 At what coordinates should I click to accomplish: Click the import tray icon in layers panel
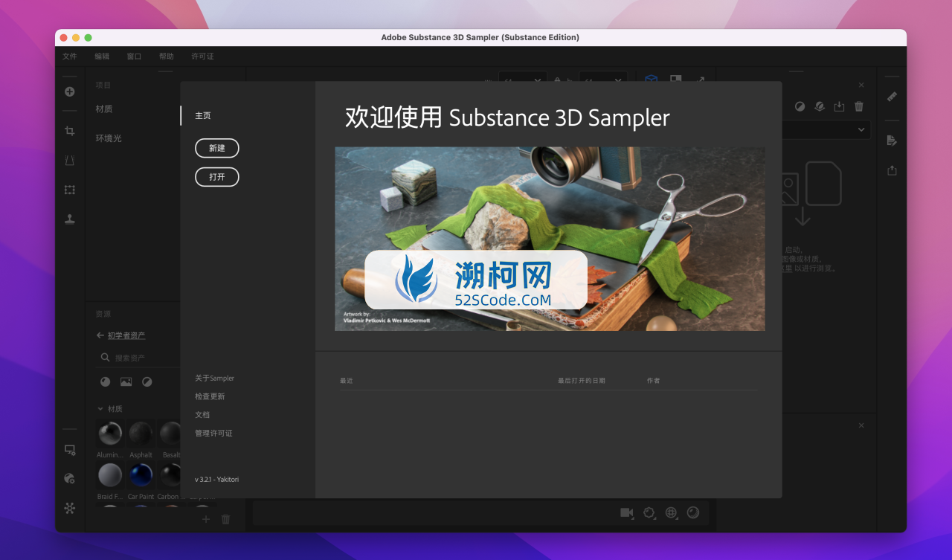point(839,106)
